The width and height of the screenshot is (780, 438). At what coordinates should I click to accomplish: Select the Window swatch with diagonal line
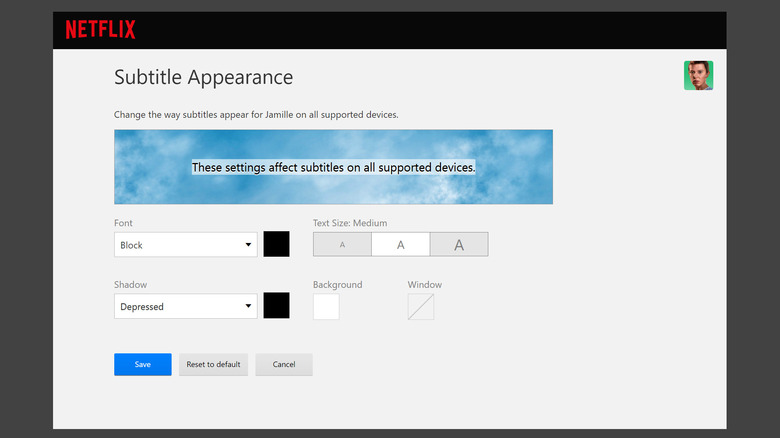click(x=421, y=307)
